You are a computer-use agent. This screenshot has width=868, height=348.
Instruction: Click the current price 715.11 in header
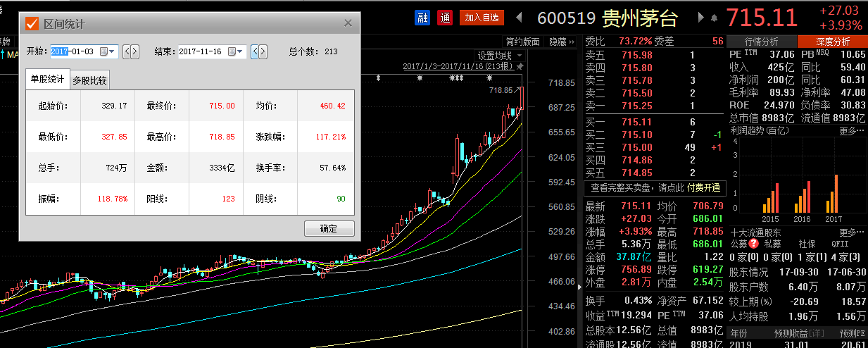tap(761, 18)
